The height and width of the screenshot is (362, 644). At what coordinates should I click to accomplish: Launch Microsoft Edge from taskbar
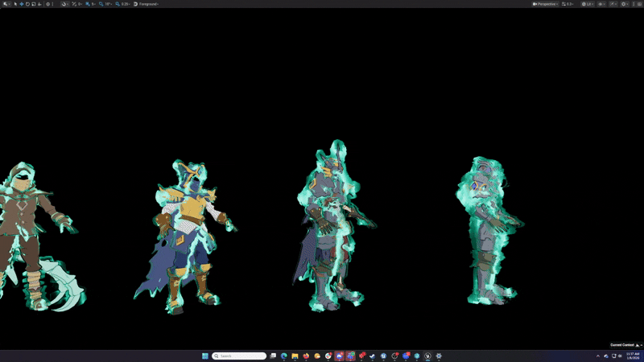coord(284,356)
